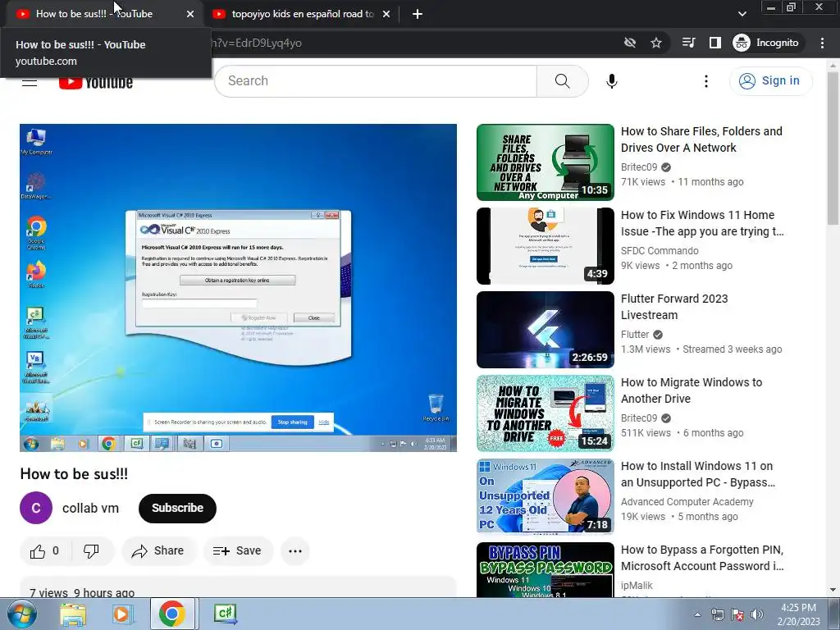Open the Windows Start orb
Viewport: 840px width, 630px height.
point(21,614)
